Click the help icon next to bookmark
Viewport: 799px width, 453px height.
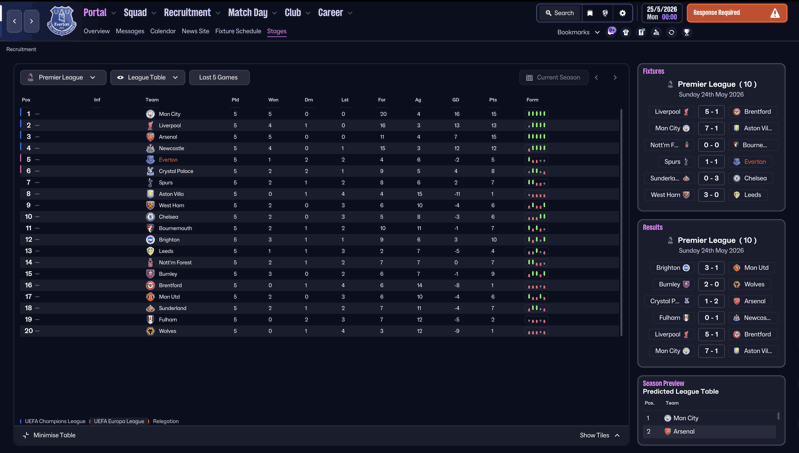pyautogui.click(x=605, y=13)
